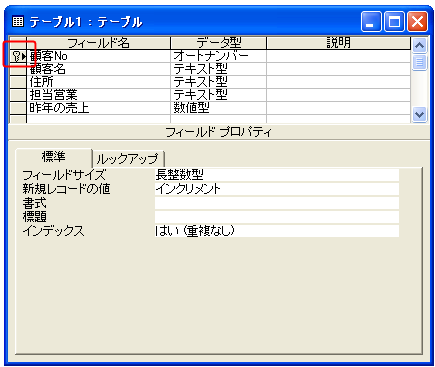The width and height of the screenshot is (435, 367).
Task: Click the empty new field name cell
Action: [x=99, y=119]
